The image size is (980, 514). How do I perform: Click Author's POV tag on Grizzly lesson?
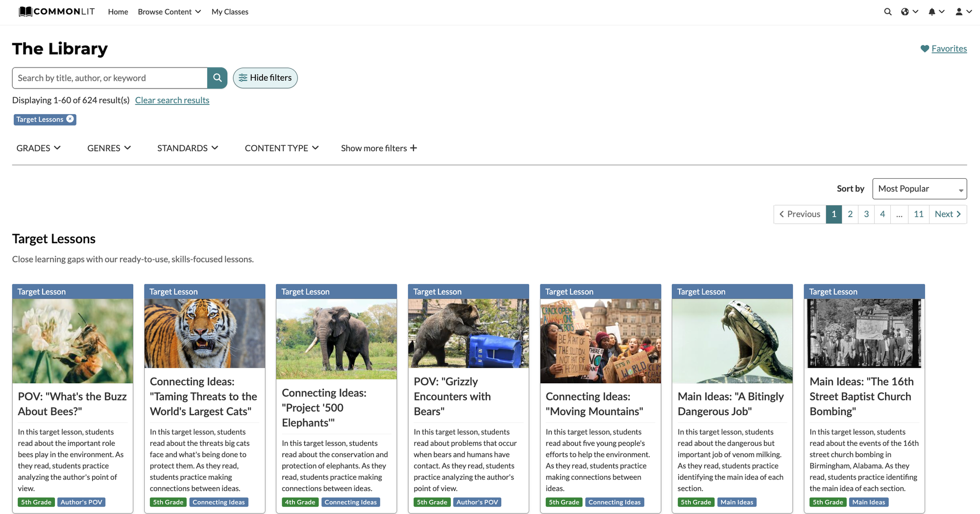477,502
